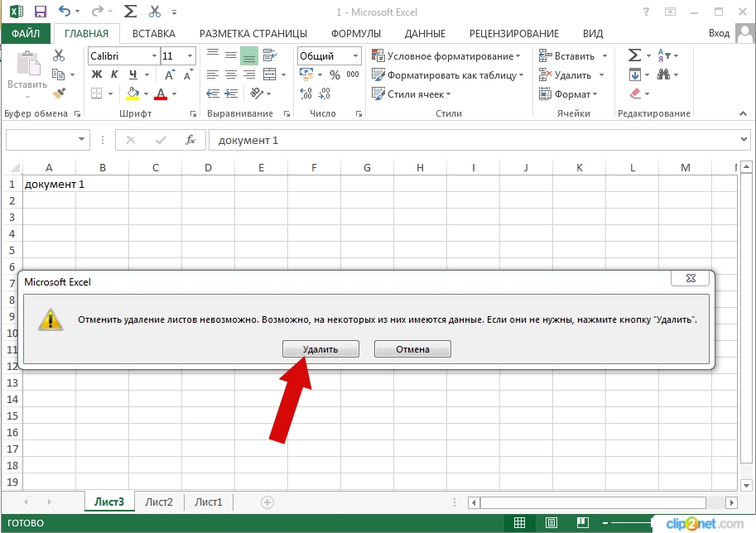Open Стили ячеек dropdown
The height and width of the screenshot is (533, 756).
click(x=412, y=94)
